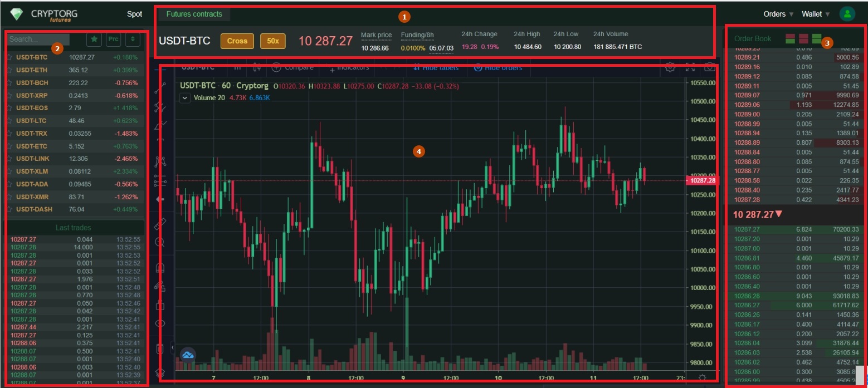Click the 50x leverage button
Image resolution: width=868 pixels, height=388 pixels.
[272, 41]
